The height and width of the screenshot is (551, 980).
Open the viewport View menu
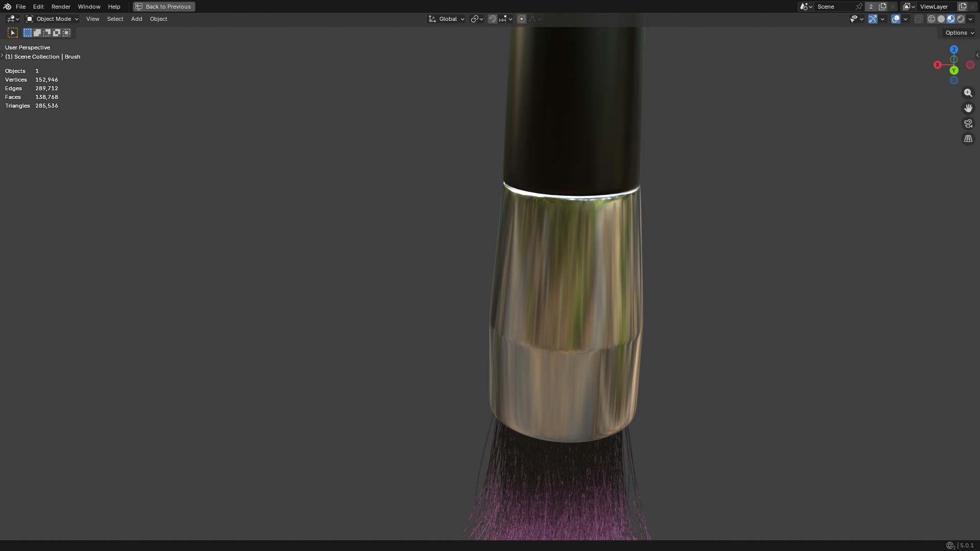pyautogui.click(x=92, y=19)
